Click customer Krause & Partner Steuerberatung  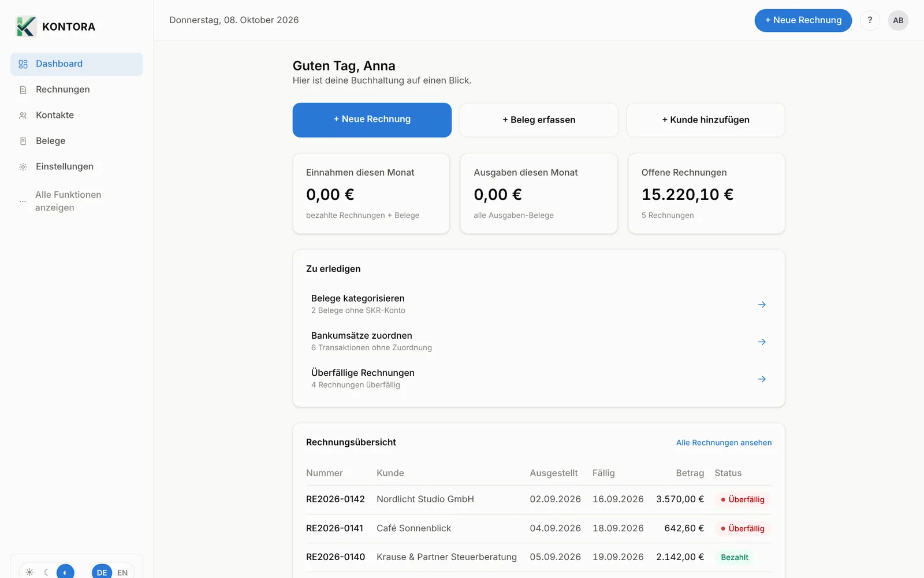(446, 557)
